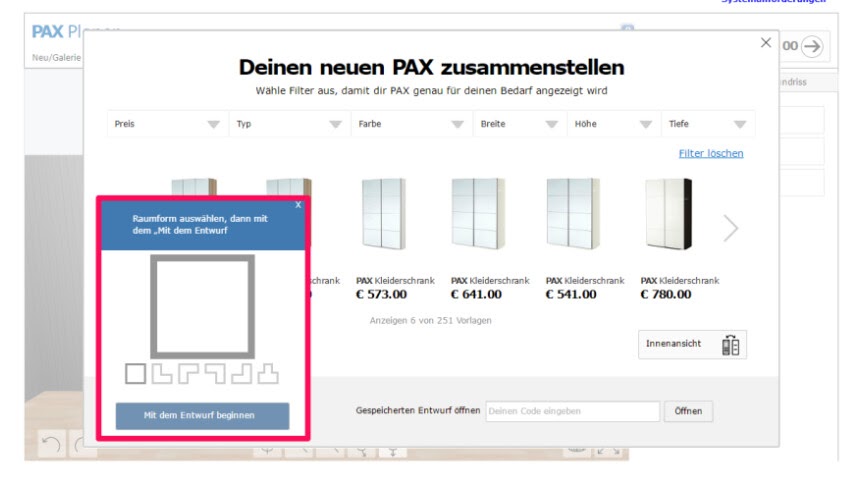The height and width of the screenshot is (486, 864).
Task: Expand the Breite filter dropdown
Action: 520,124
